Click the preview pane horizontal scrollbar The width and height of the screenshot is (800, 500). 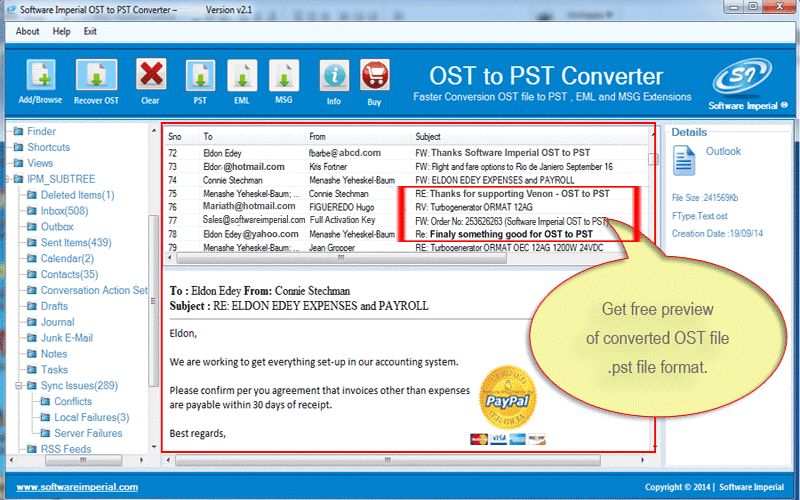388,460
